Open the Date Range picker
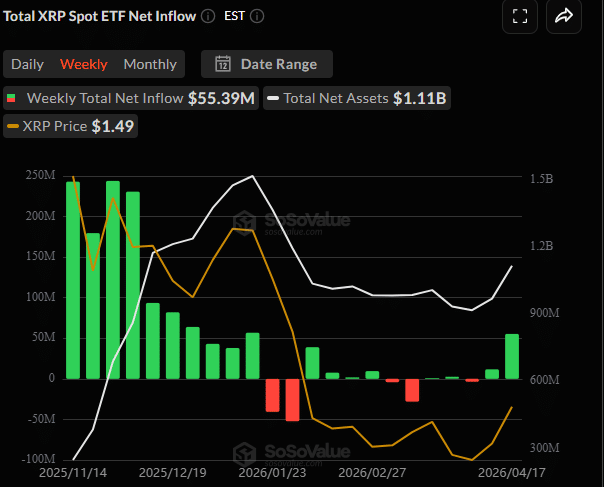Screen dimensions: 604x487 pos(267,64)
